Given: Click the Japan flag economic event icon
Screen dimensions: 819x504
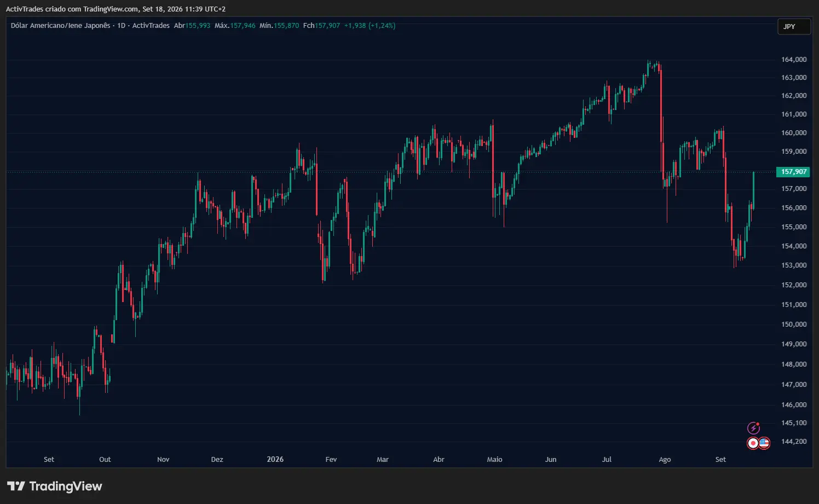Looking at the screenshot, I should [753, 443].
